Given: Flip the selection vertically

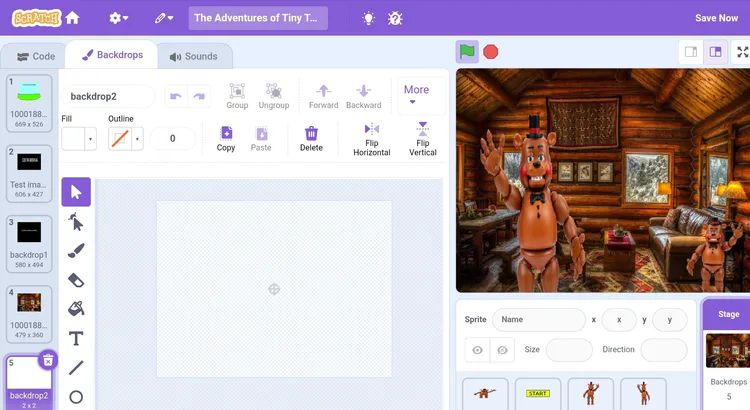Looking at the screenshot, I should (422, 139).
